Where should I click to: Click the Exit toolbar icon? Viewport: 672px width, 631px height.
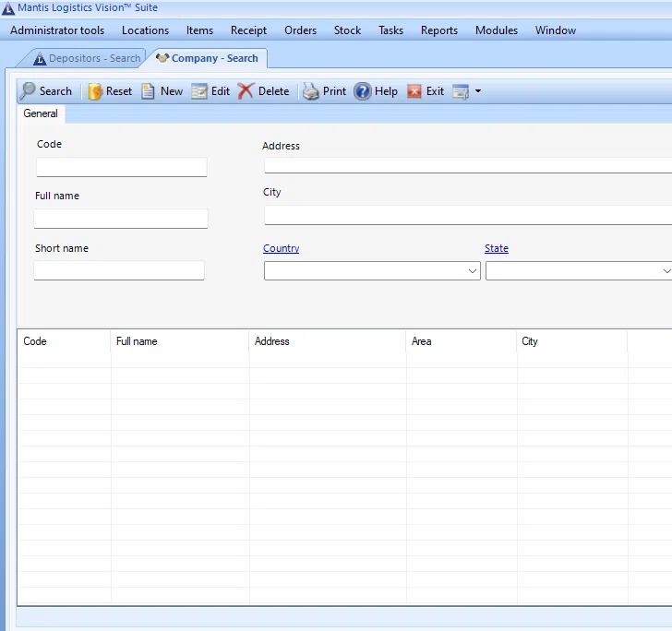coord(414,91)
